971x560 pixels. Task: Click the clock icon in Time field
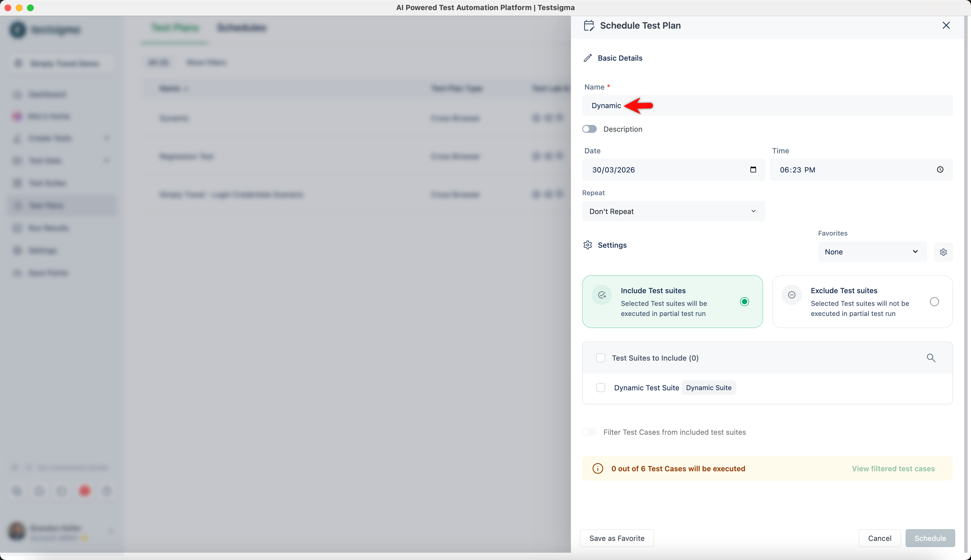coord(940,170)
